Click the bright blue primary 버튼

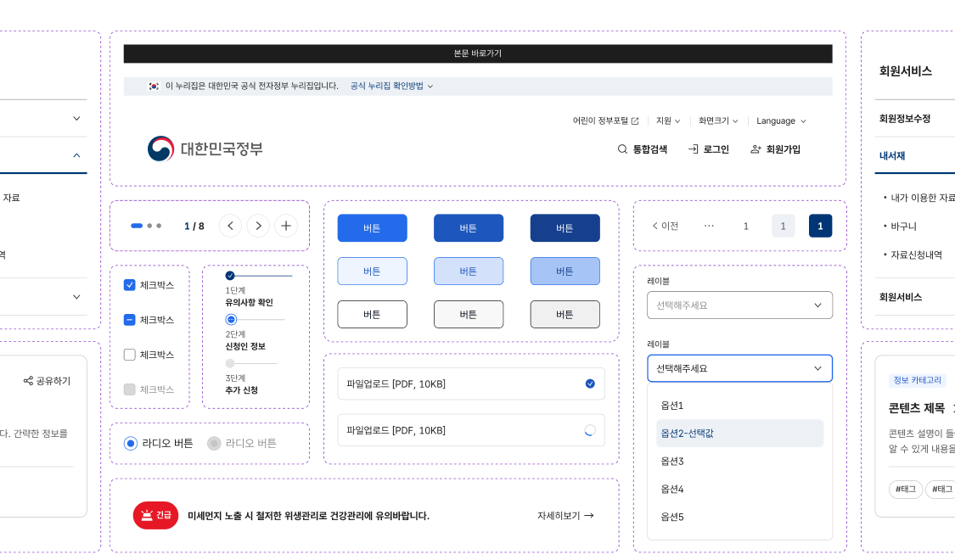[x=372, y=227]
